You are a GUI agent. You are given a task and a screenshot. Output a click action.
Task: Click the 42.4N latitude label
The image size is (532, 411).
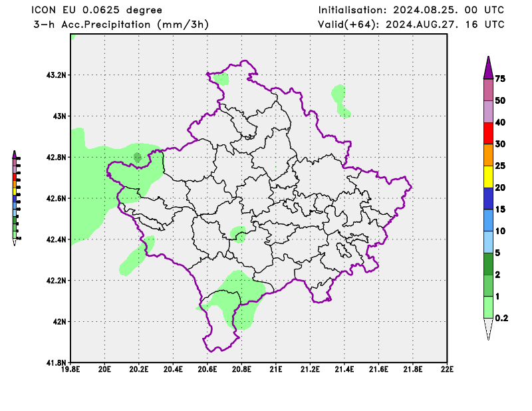tap(57, 239)
